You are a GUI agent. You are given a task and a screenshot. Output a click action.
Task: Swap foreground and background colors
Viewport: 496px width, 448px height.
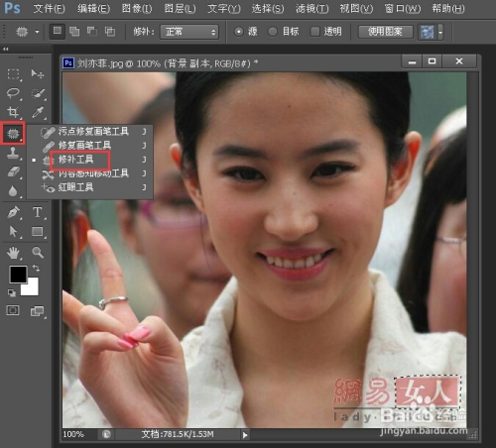36,269
